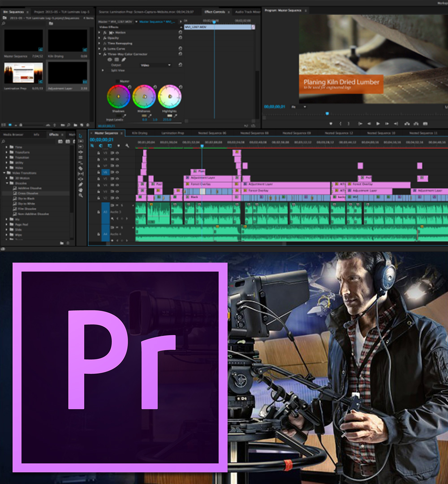
Task: Open the Audio Track Mixer tab
Action: (248, 12)
